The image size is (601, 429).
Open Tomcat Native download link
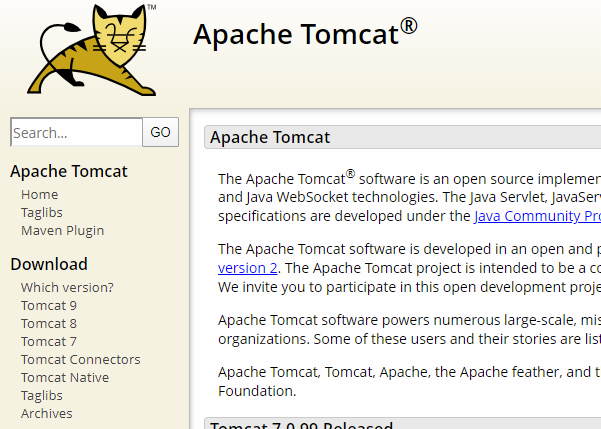pos(65,377)
